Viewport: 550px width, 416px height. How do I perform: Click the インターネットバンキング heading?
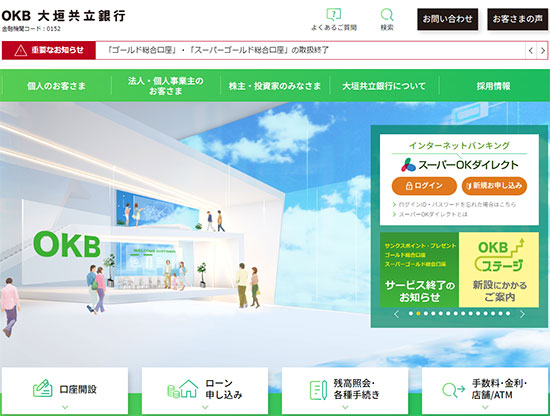coord(459,146)
